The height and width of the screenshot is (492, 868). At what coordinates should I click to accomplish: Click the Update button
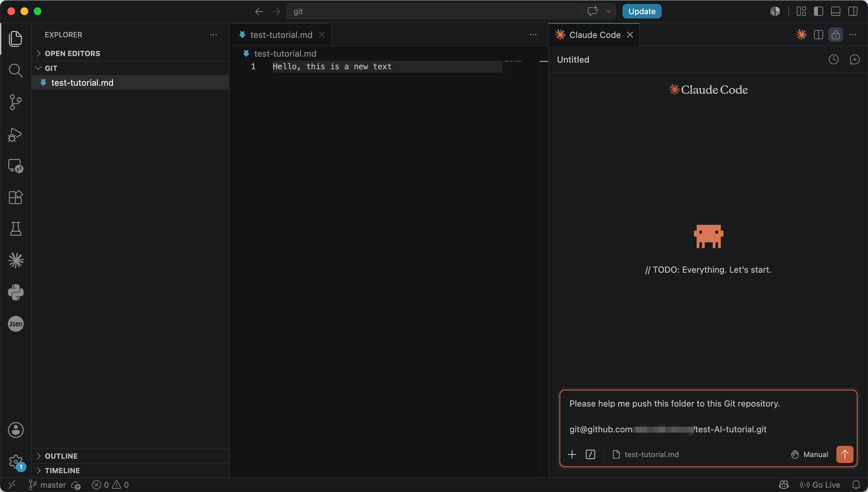(x=642, y=12)
